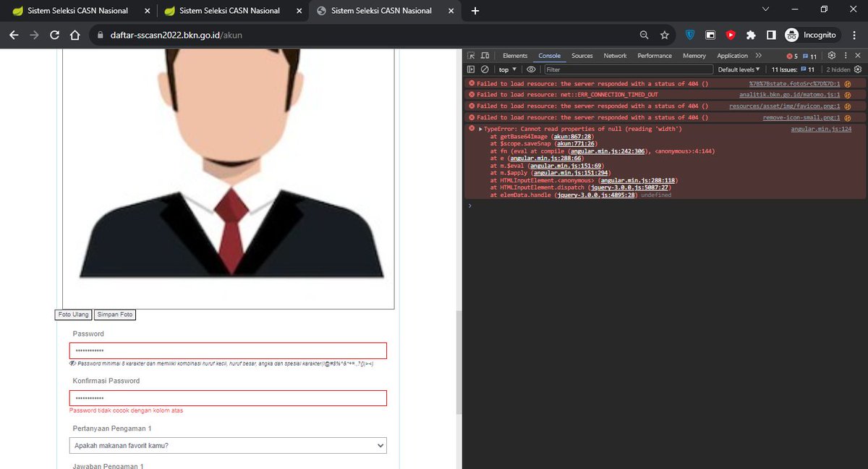Open the red shield play extension
Viewport: 868px width, 469px height.
pyautogui.click(x=731, y=35)
